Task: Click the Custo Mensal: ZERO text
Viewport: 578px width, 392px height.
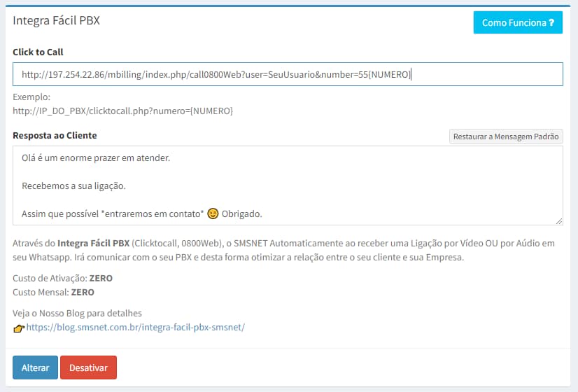Action: [53, 292]
